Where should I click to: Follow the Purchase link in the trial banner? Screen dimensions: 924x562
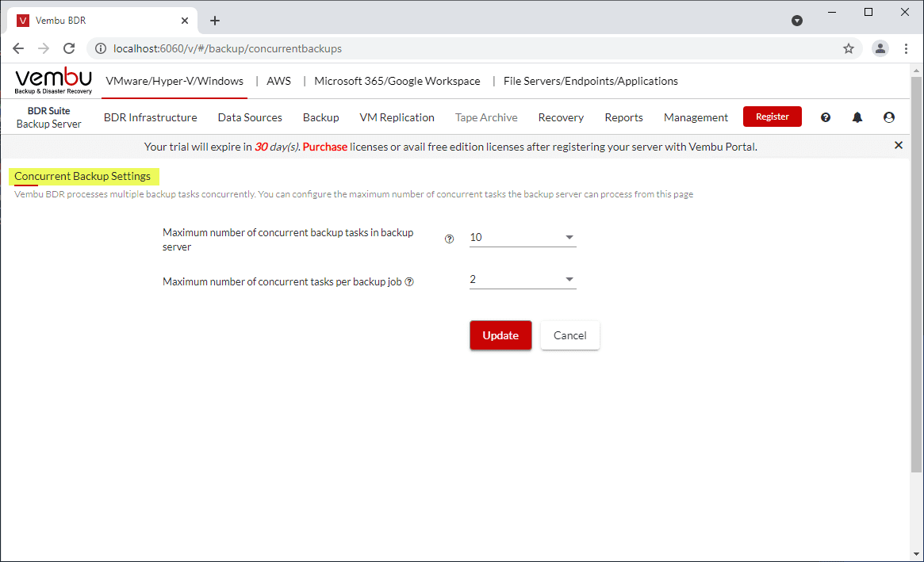tap(324, 147)
